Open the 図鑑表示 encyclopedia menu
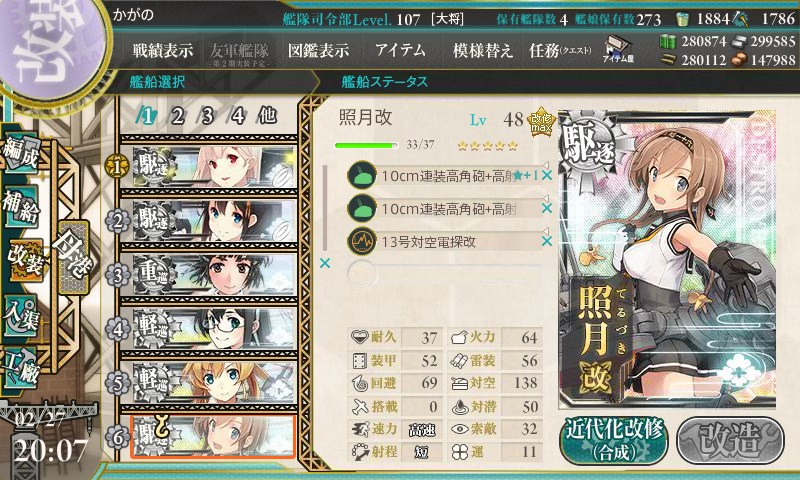 point(318,50)
